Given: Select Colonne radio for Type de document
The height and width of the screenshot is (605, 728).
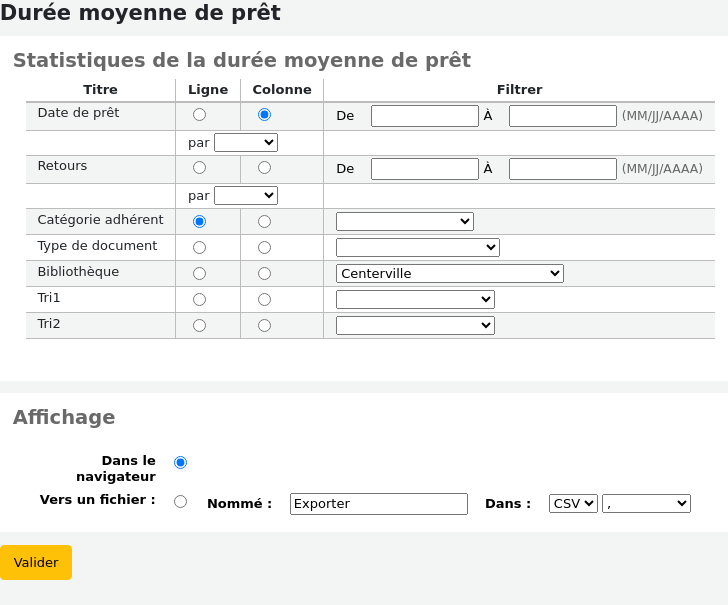Looking at the screenshot, I should click(x=265, y=247).
